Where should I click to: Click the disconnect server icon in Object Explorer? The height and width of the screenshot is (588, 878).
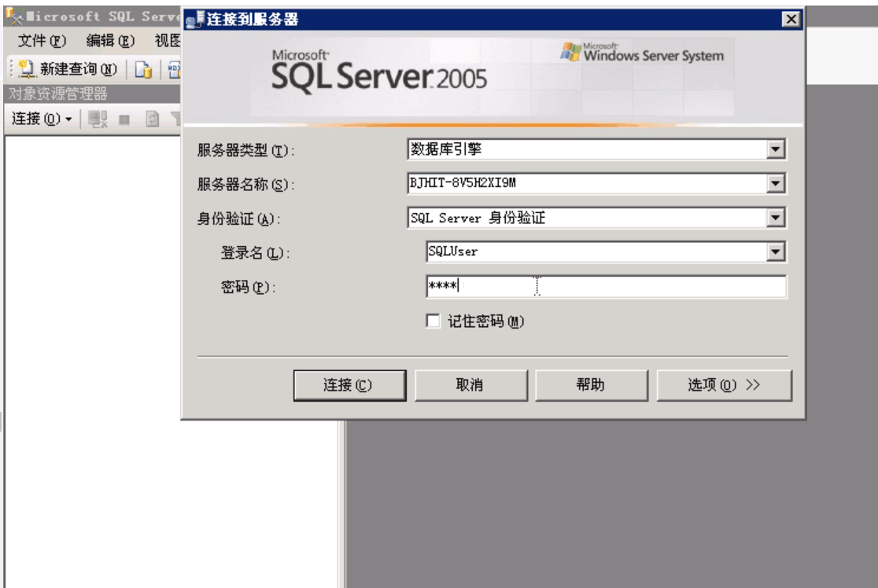click(98, 119)
